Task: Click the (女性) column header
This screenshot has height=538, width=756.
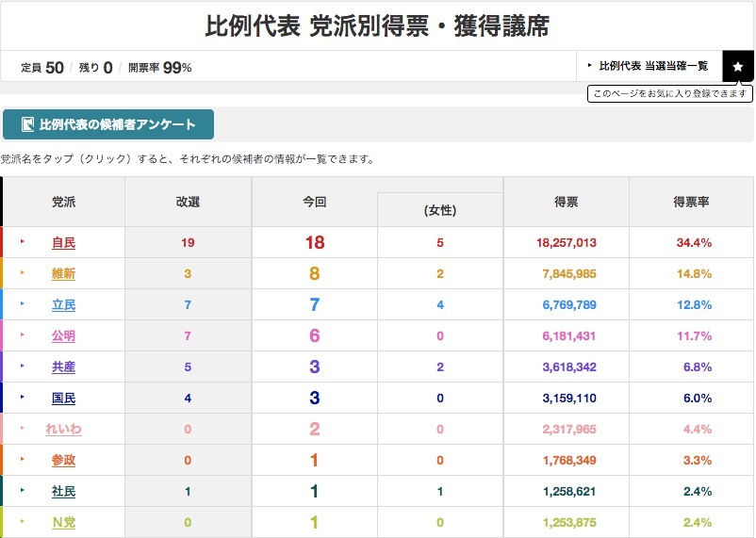Action: coord(440,210)
